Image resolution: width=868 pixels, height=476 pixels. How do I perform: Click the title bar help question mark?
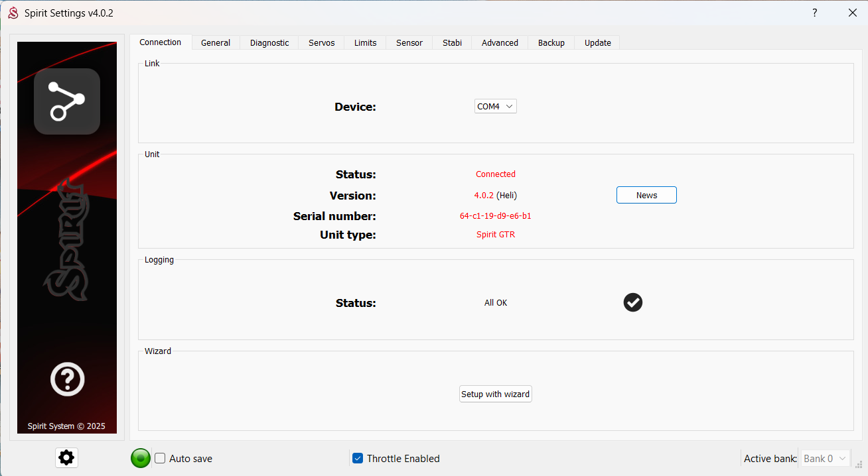point(814,13)
